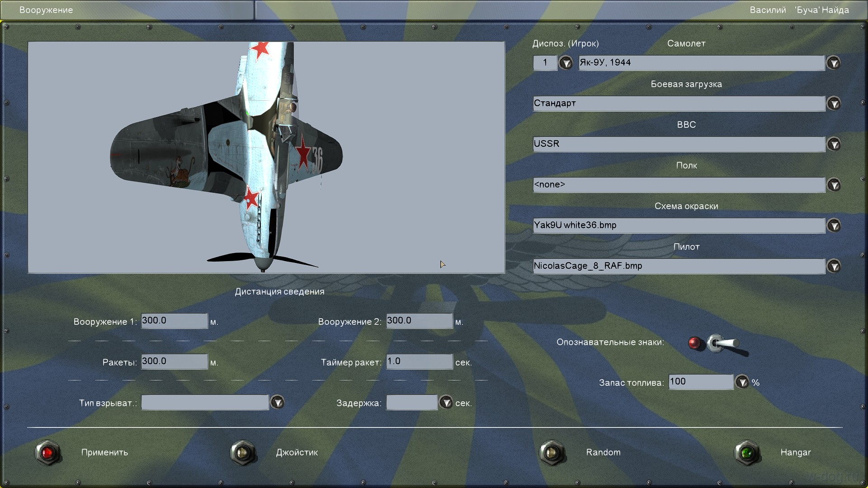
Task: Open the Схема окраски skin dropdown
Action: coord(833,225)
